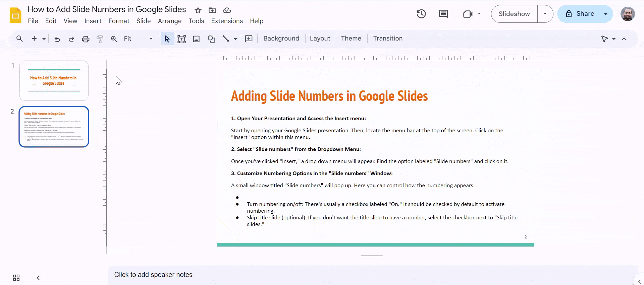Open the comments icon

[x=443, y=14]
